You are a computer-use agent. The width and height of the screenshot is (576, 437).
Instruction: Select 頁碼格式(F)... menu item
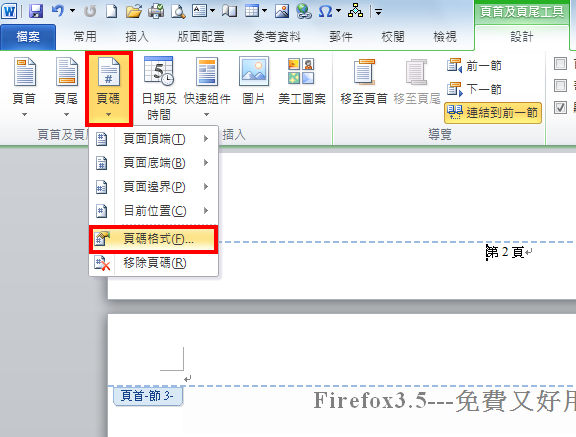tap(154, 239)
